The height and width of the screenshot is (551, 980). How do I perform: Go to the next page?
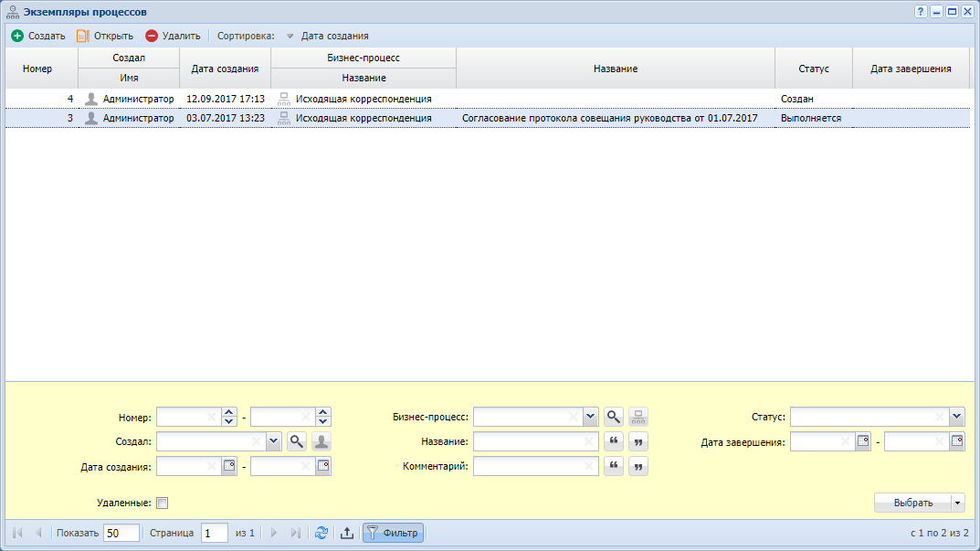[274, 533]
